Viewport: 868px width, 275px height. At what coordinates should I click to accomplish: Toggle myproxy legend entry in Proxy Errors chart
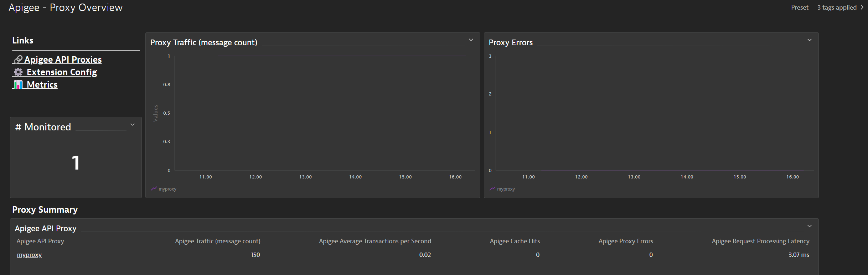tap(502, 189)
